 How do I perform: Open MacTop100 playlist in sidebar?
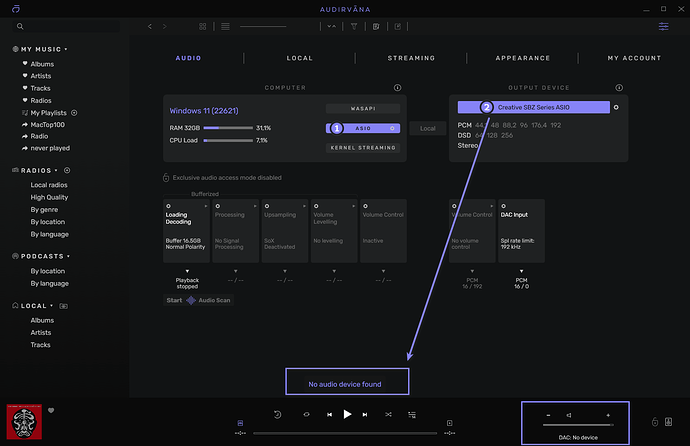(48, 125)
